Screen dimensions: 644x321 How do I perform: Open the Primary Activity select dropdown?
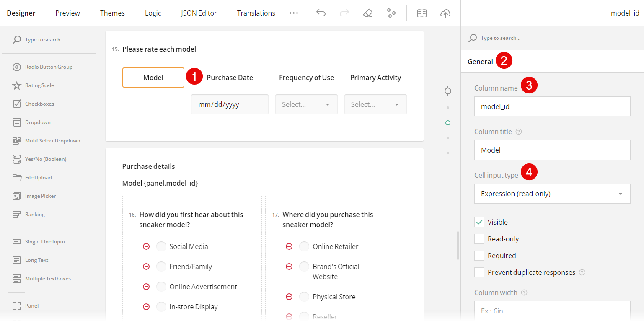[x=375, y=104]
